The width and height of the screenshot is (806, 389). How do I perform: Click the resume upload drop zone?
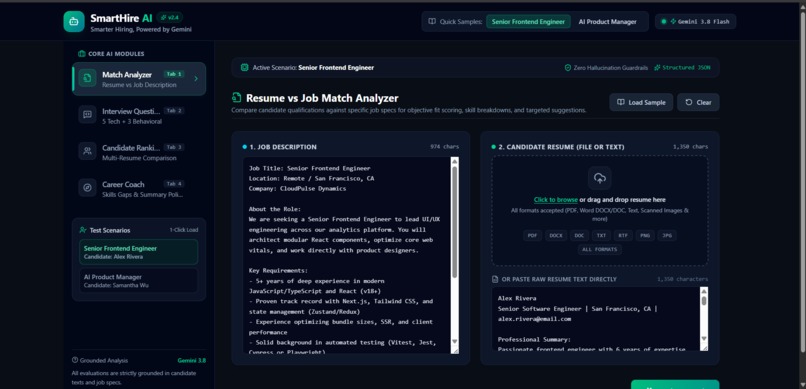[599, 211]
